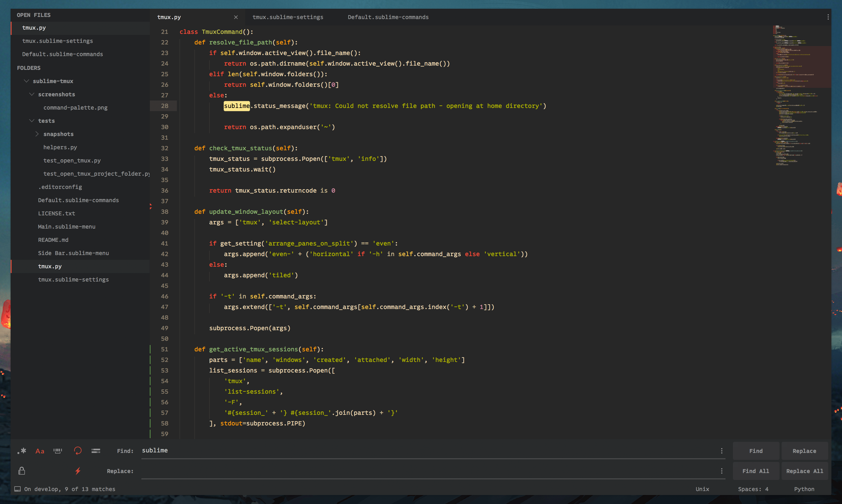Screen dimensions: 842x504
Task: Click 'def update_window_layout' on line 38
Action: point(239,212)
